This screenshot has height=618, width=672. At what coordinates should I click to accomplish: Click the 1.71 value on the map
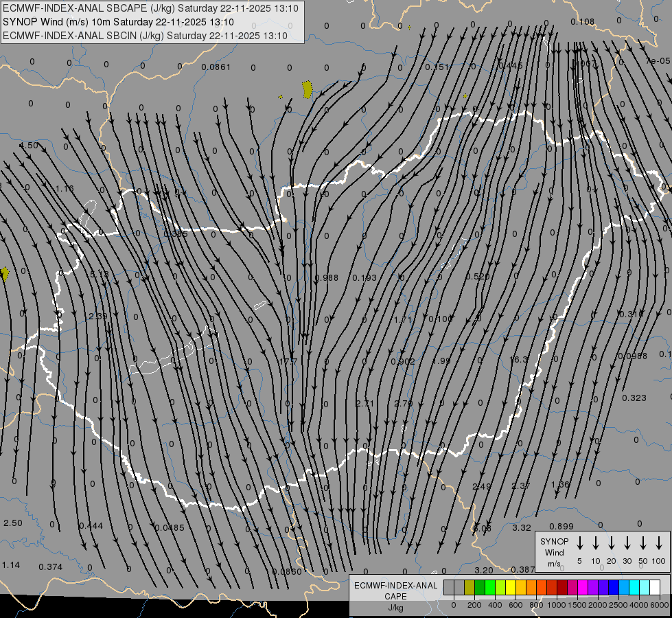tap(403, 319)
